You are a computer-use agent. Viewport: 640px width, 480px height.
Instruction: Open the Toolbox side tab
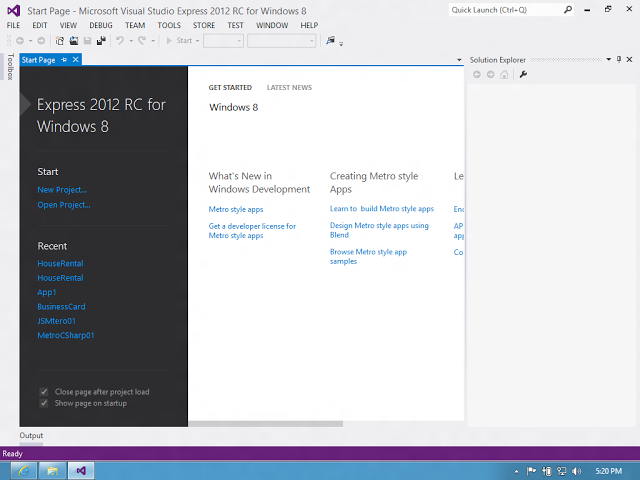11,67
